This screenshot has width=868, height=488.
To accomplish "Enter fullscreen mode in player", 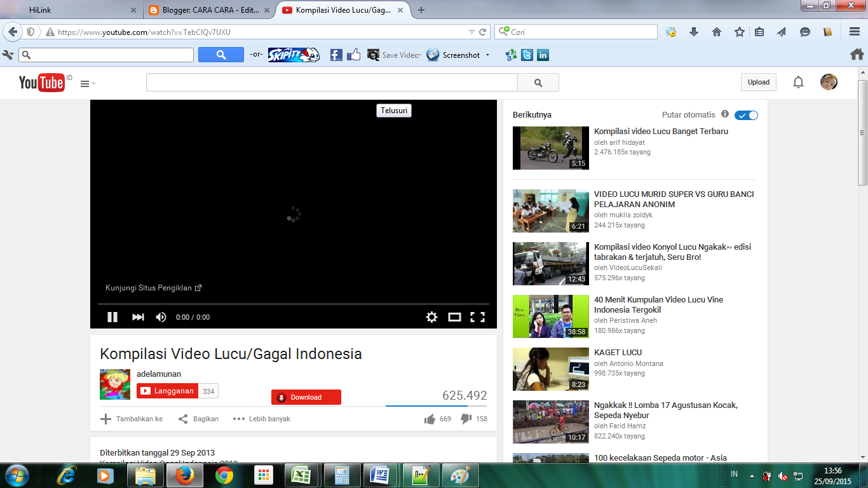I will click(477, 317).
